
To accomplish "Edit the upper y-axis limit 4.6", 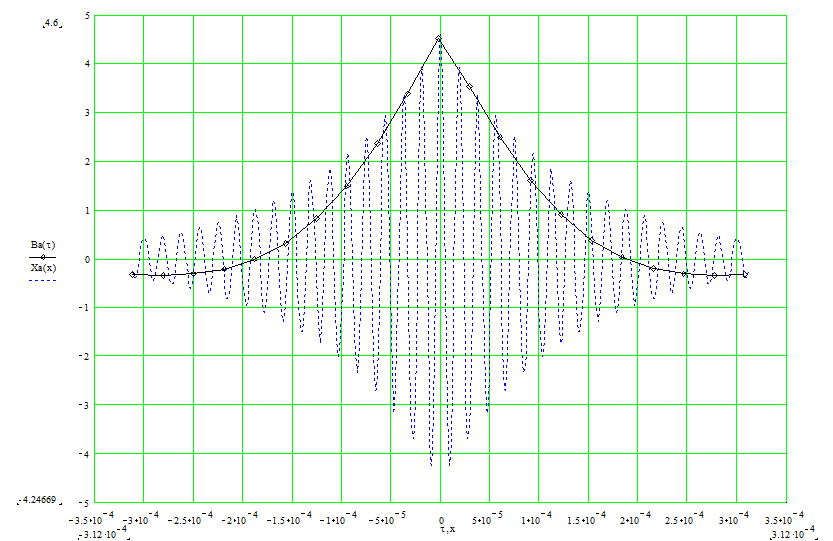I will coord(51,26).
